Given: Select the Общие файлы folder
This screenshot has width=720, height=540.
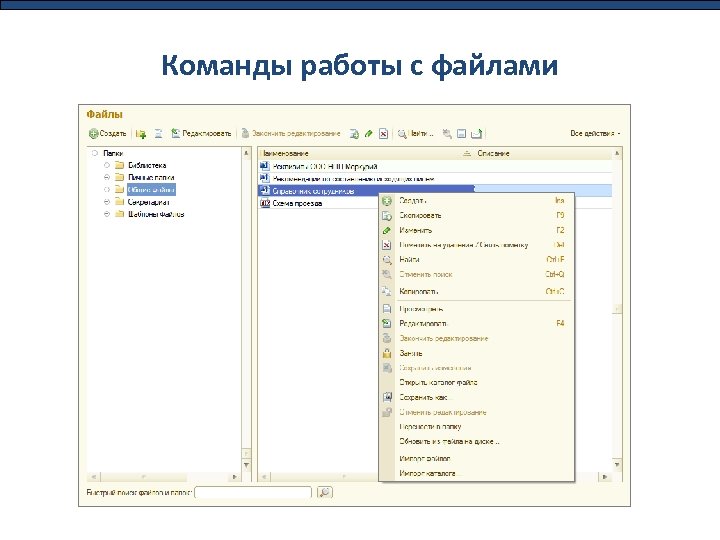Looking at the screenshot, I should pyautogui.click(x=151, y=190).
